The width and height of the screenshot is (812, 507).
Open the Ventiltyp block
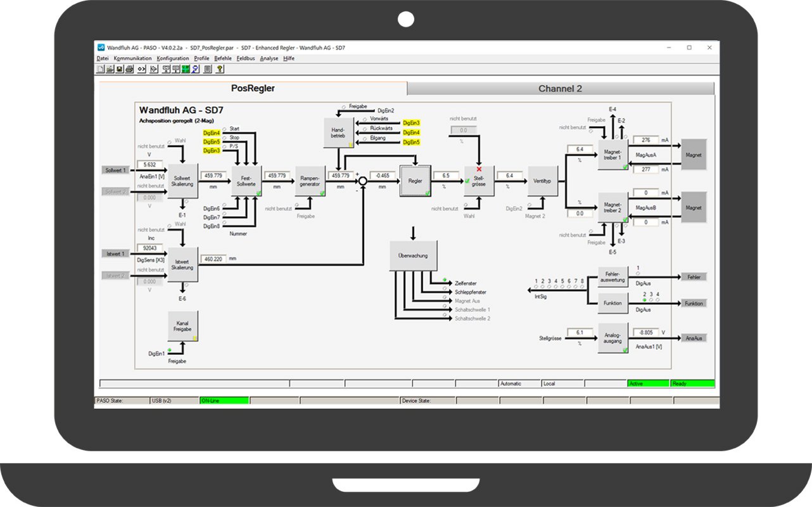542,181
